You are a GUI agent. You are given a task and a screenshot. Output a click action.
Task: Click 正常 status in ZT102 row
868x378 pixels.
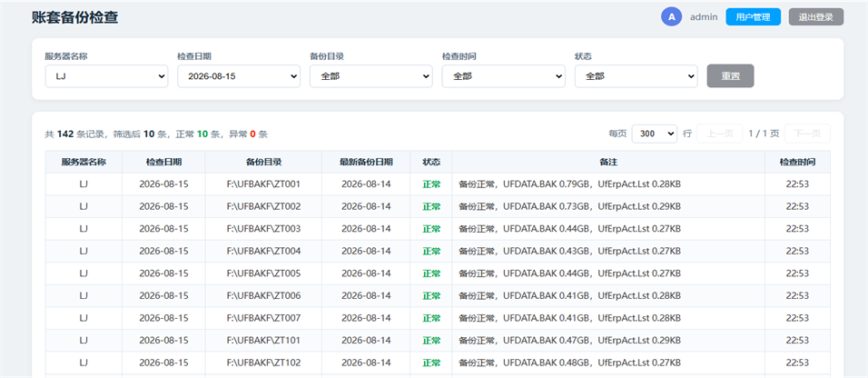point(431,363)
